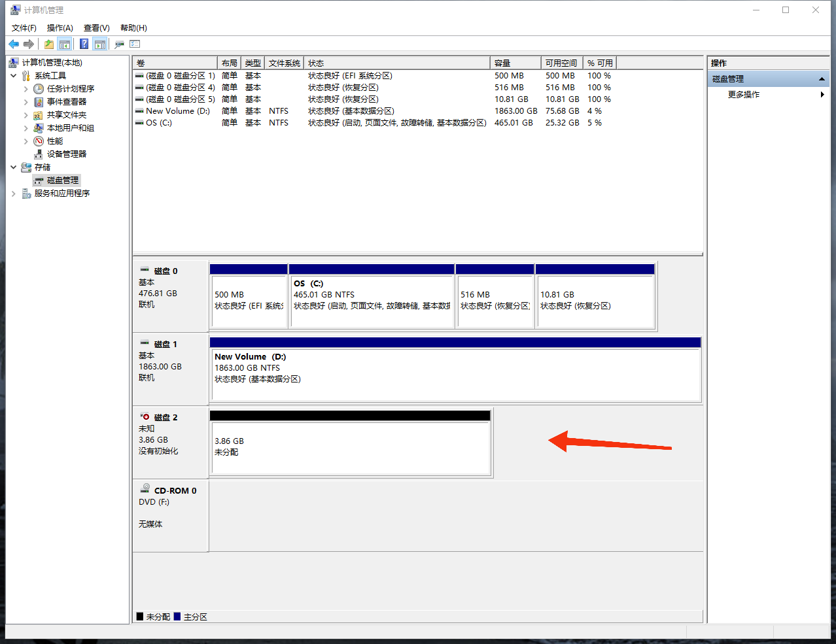Expand the 任务计划程序 node chevron

[x=26, y=89]
